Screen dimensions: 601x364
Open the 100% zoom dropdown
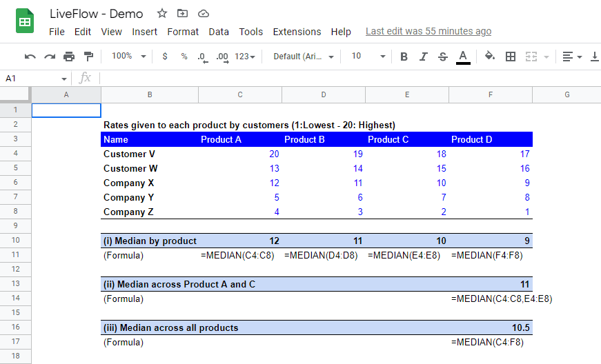(x=128, y=57)
